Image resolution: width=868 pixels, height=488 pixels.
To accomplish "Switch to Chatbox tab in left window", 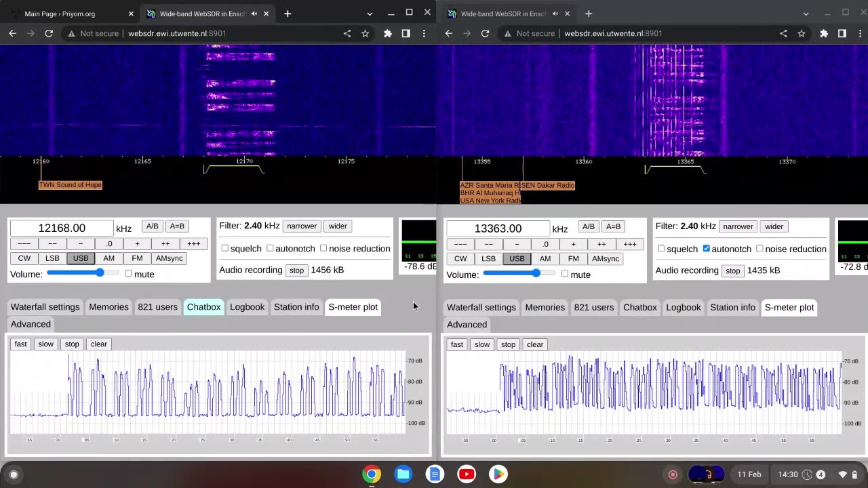I will 203,307.
